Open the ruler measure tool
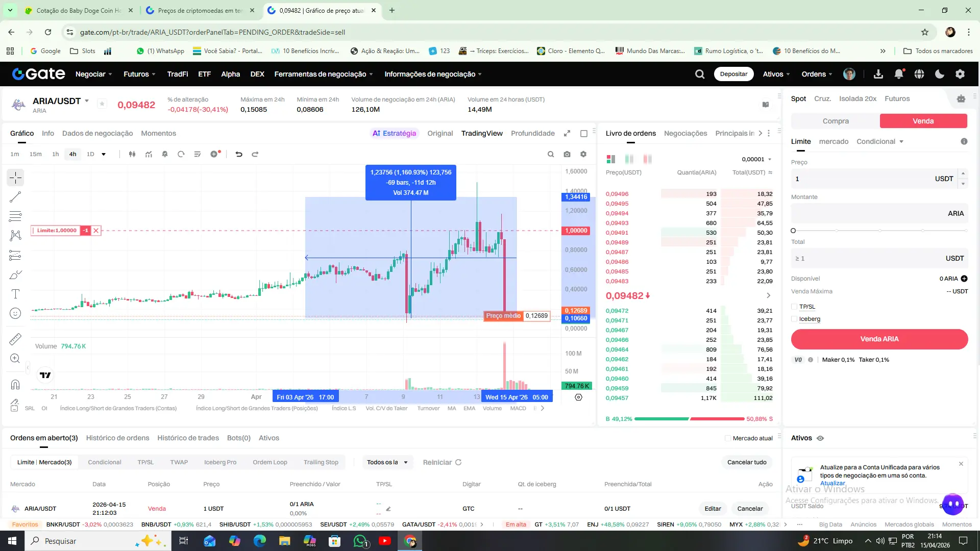Screen dimensions: 980x551 coord(15,339)
